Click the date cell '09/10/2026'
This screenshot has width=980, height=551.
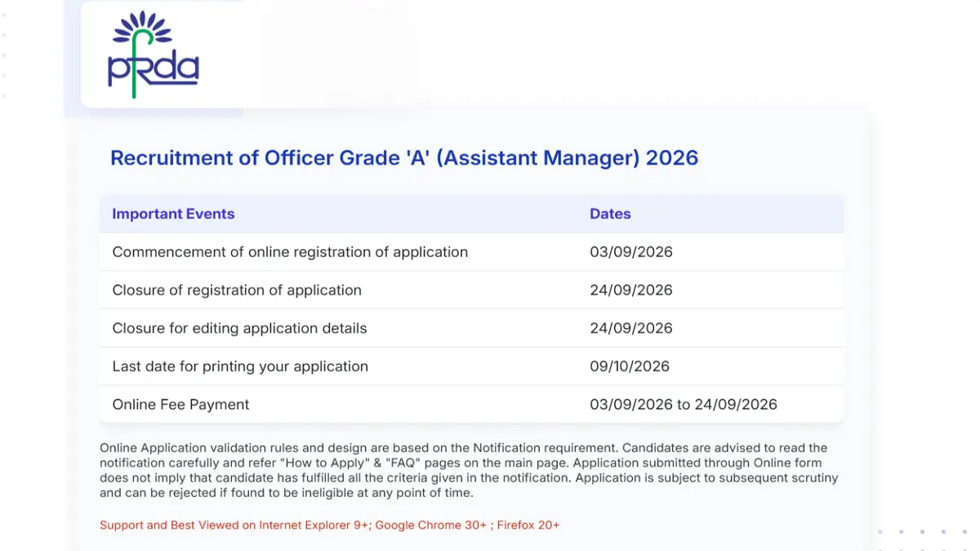pyautogui.click(x=630, y=367)
